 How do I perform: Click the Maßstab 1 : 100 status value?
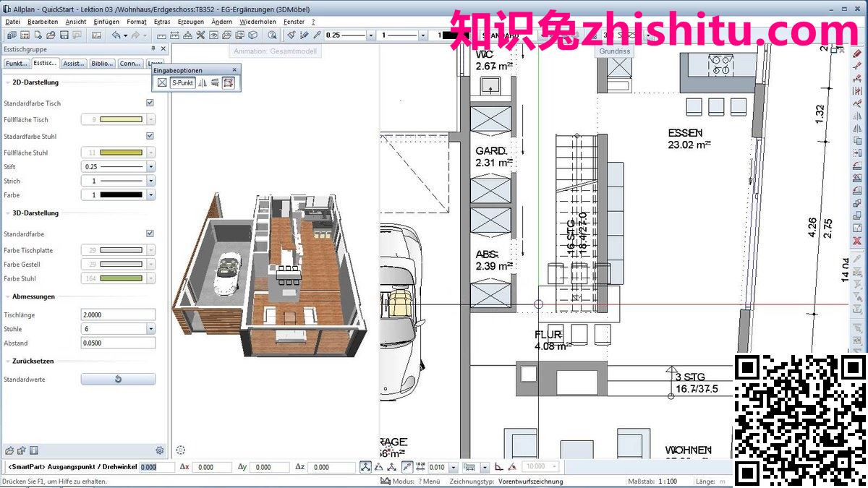click(666, 481)
